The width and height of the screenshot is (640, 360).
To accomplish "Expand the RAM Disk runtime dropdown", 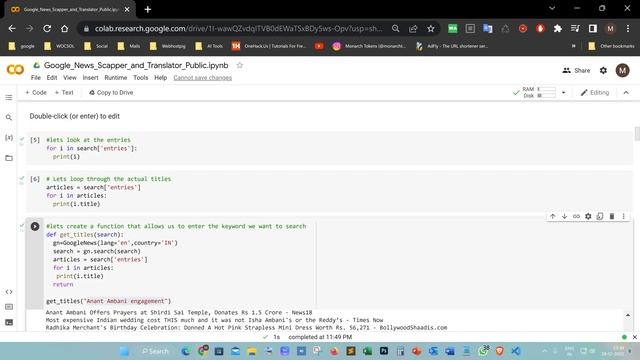I will coord(563,93).
